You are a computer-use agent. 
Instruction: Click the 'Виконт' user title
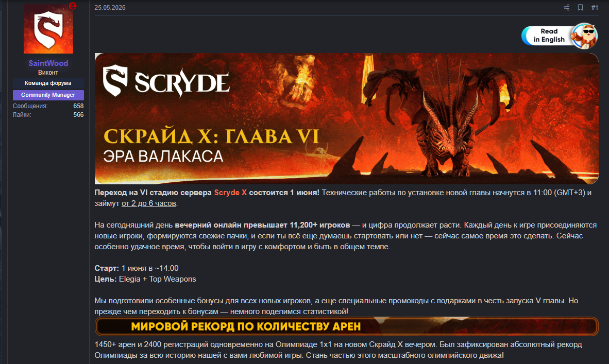click(x=48, y=73)
